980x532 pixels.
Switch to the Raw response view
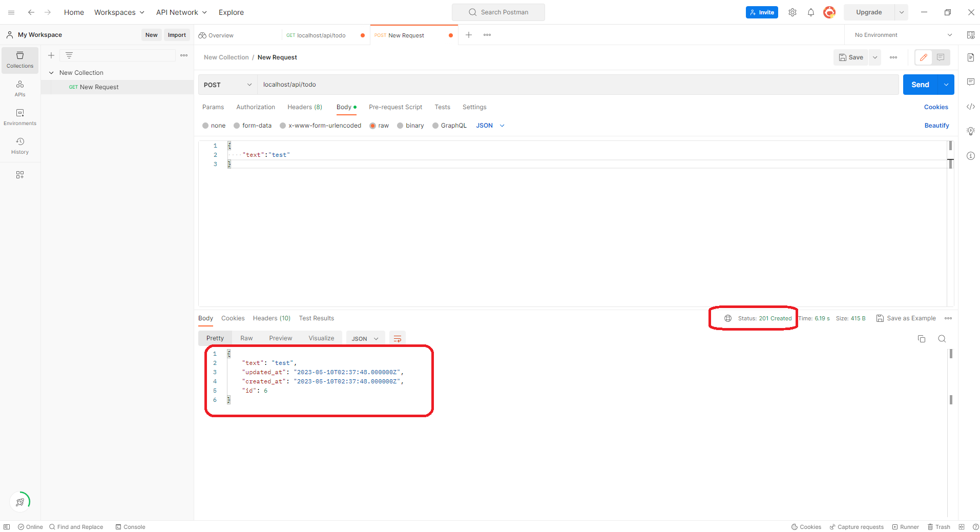[246, 338]
